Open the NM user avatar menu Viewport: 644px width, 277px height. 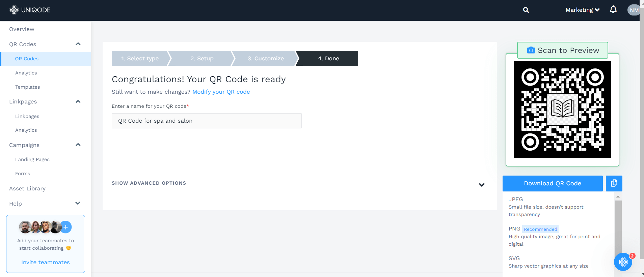tap(634, 10)
